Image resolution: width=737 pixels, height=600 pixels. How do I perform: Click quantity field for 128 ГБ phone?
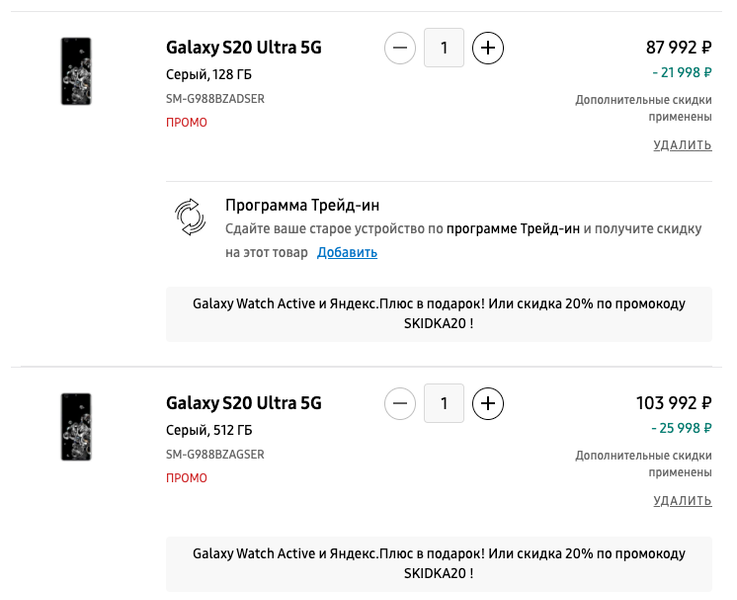point(444,47)
